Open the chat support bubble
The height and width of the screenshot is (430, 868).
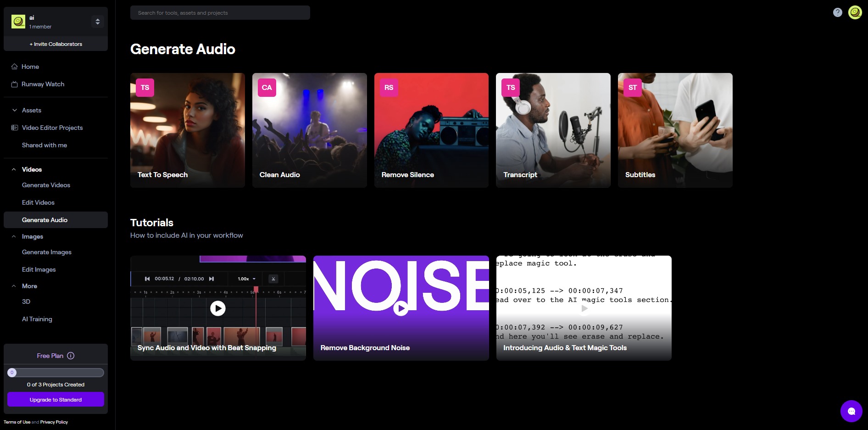point(851,411)
